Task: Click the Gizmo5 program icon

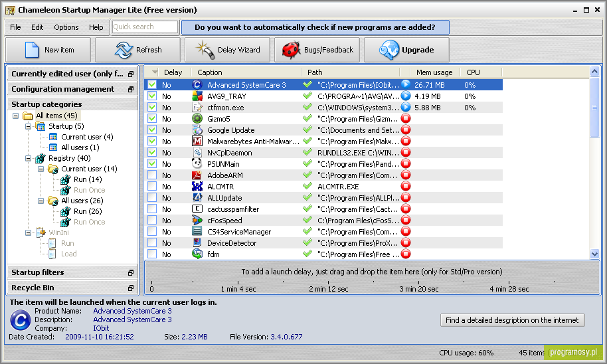Action: 197,118
